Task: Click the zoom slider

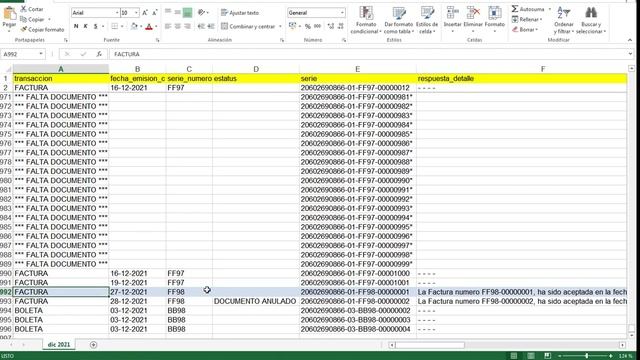Action: 587,356
